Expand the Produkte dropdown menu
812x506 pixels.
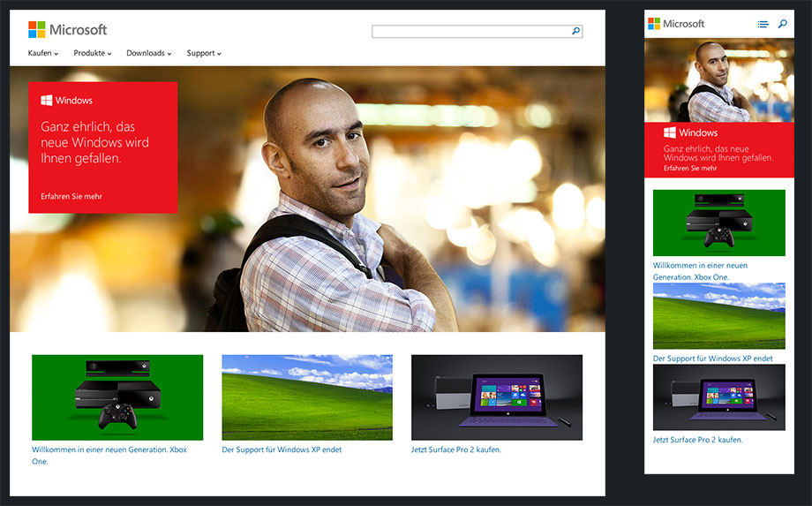93,53
